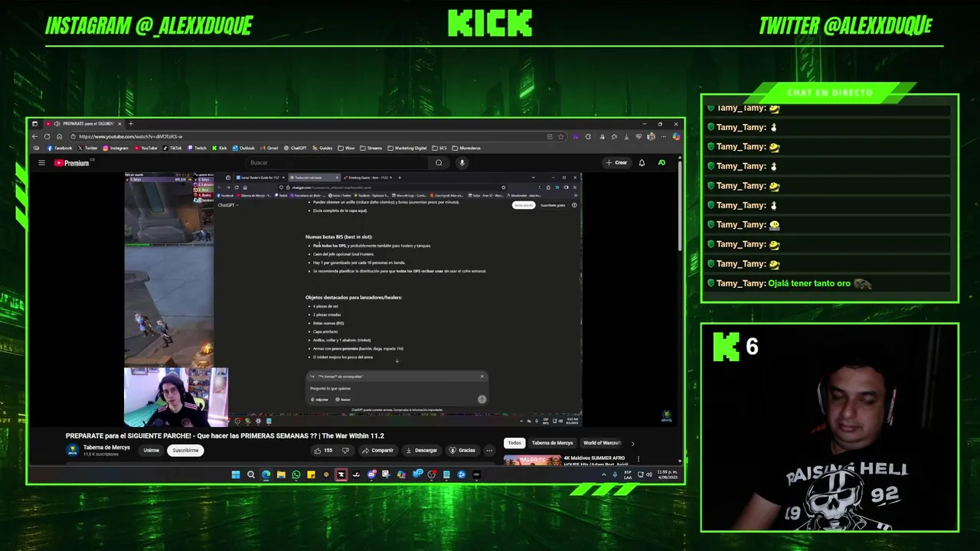
Task: Open the Marketing Digital bookmarks folder
Action: 407,148
